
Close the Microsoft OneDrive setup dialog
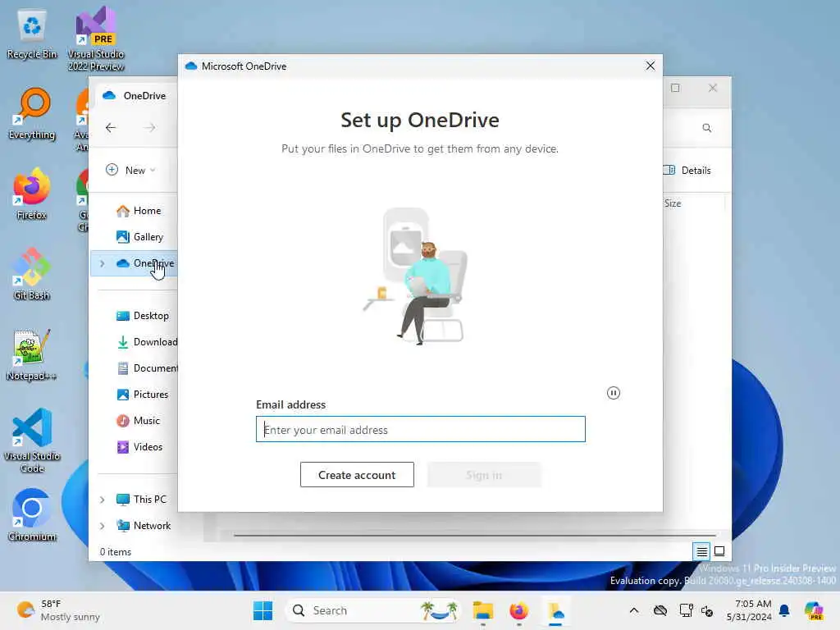(x=651, y=66)
